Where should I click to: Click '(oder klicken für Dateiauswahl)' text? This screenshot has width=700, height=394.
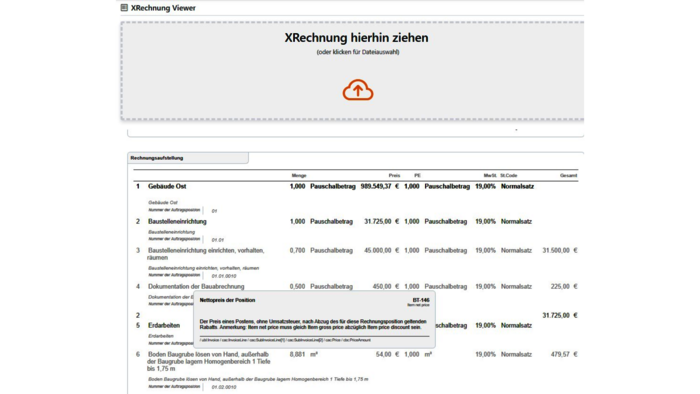coord(358,52)
